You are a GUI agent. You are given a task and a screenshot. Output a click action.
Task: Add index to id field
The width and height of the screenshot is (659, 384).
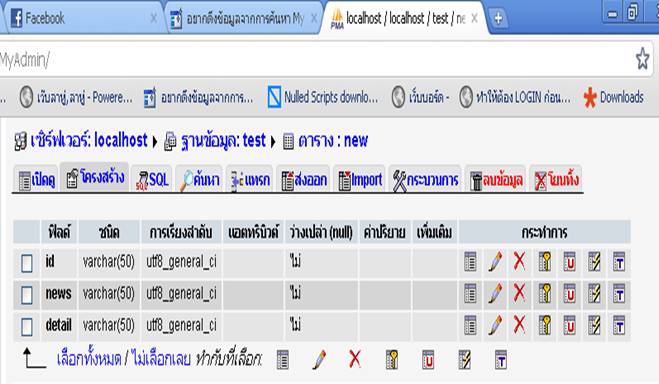594,261
